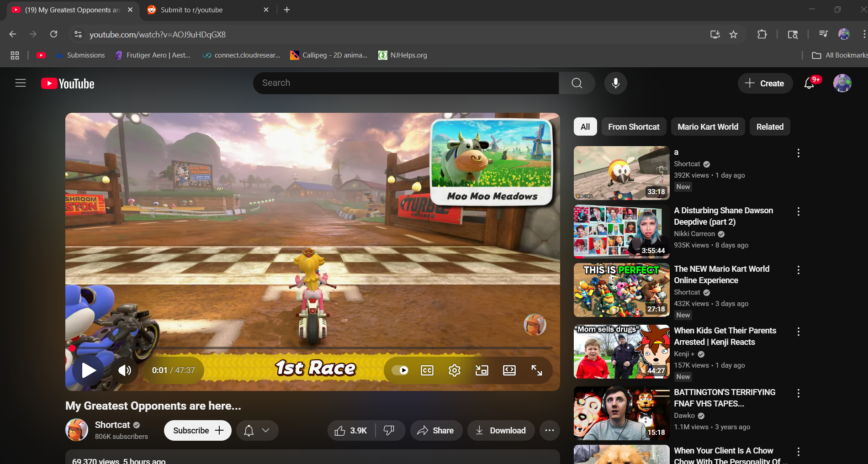Open options for Shane Dawson Deepdive video
Image resolution: width=868 pixels, height=464 pixels.
coord(798,211)
